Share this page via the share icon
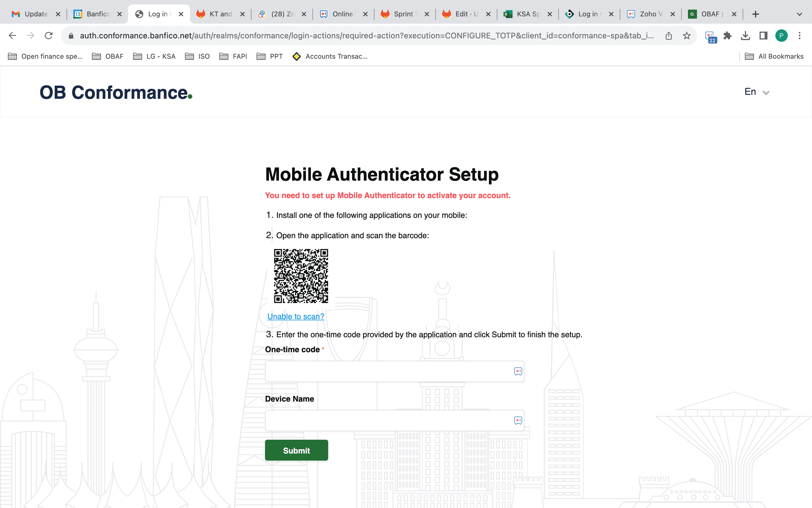Viewport: 812px width, 508px height. (669, 36)
